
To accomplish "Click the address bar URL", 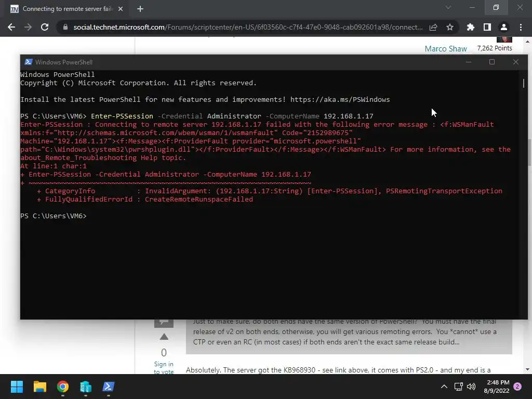I will pyautogui.click(x=248, y=27).
